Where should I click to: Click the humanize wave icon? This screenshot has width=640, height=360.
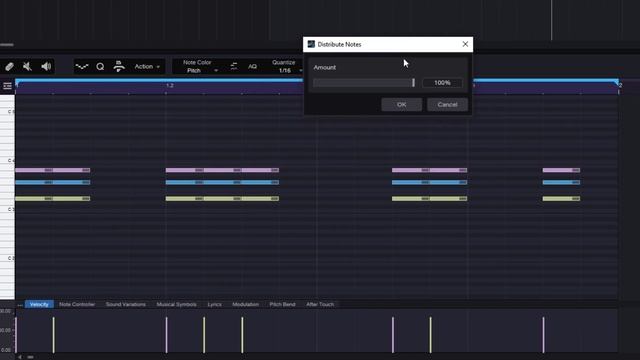coord(82,67)
